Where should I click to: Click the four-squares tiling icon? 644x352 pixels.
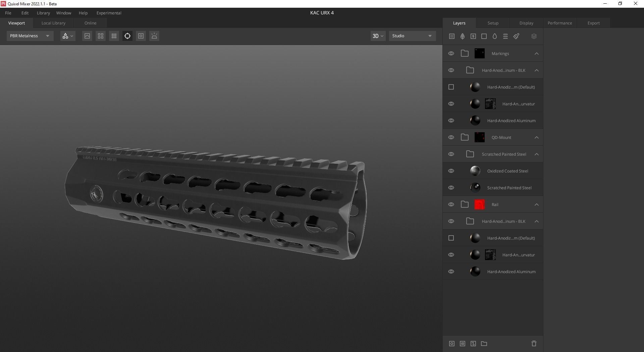pyautogui.click(x=101, y=36)
